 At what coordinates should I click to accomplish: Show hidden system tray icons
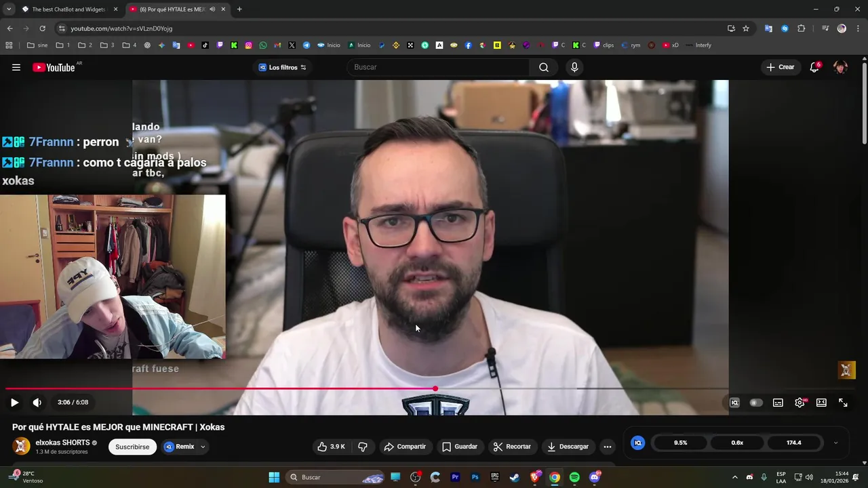pyautogui.click(x=734, y=477)
